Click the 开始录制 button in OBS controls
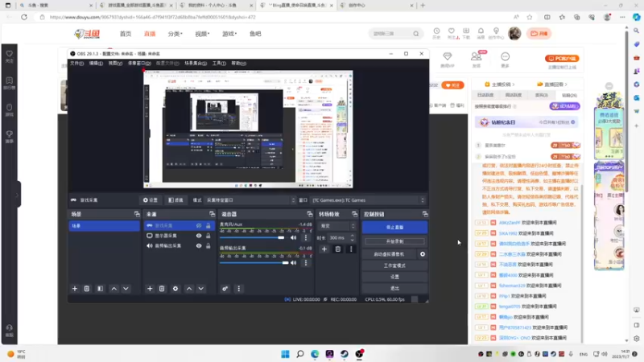This screenshot has width=644, height=362. pos(394,241)
